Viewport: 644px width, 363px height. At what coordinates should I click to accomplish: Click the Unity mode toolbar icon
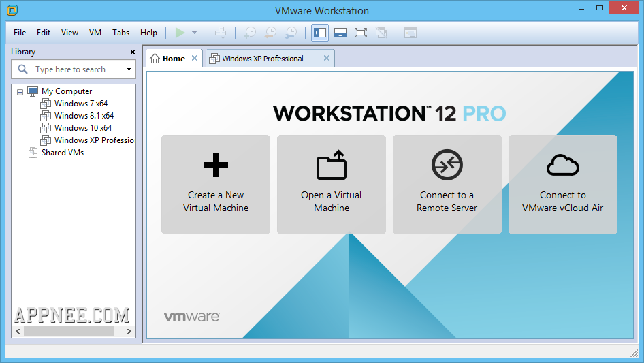coord(381,33)
